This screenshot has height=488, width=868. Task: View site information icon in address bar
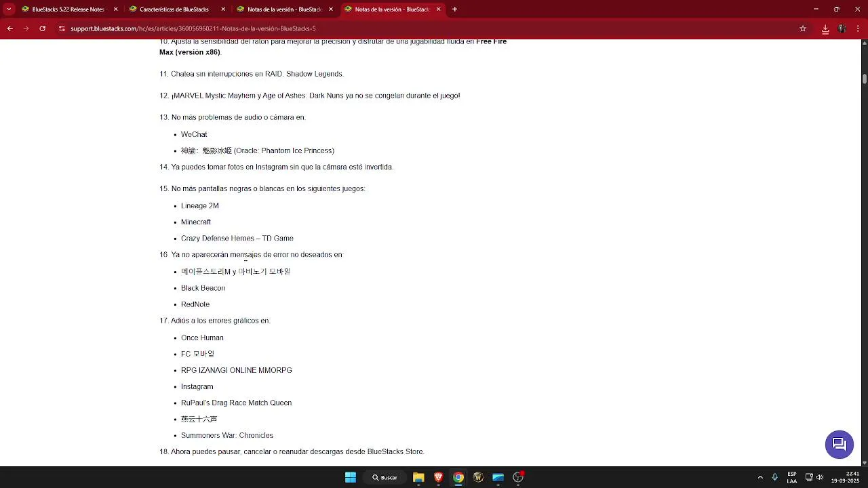tap(62, 28)
